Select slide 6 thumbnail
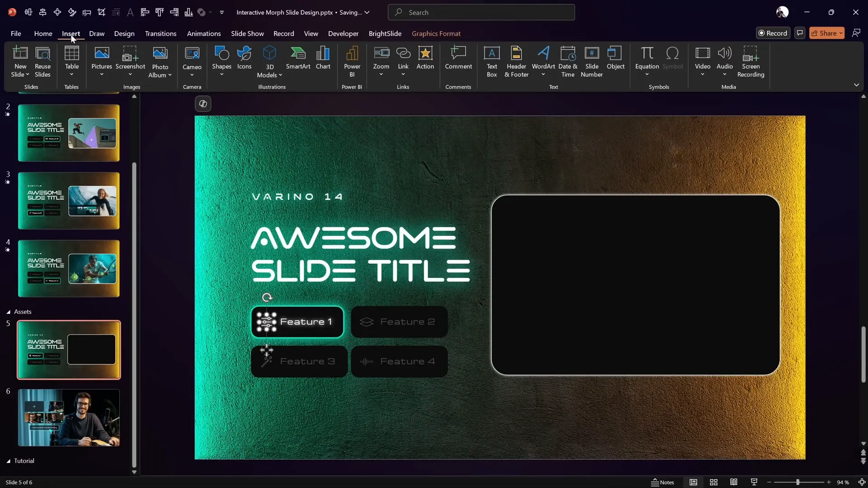Screen dimensions: 868x488 [x=69, y=418]
